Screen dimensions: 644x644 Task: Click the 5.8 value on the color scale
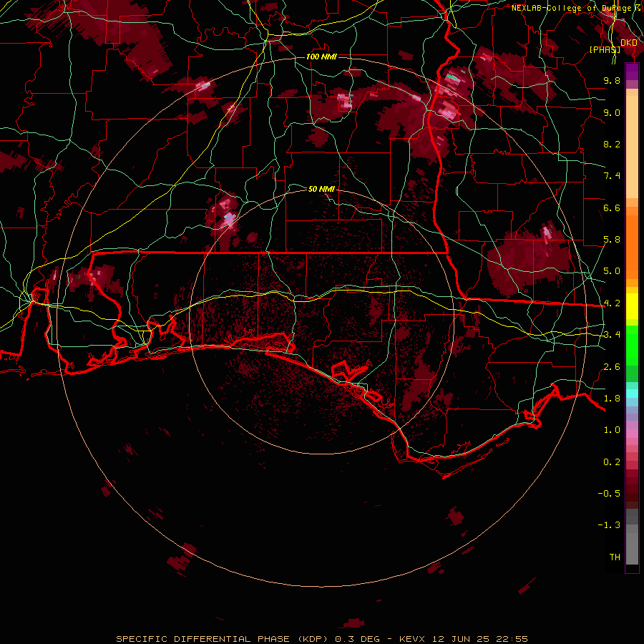coord(612,240)
